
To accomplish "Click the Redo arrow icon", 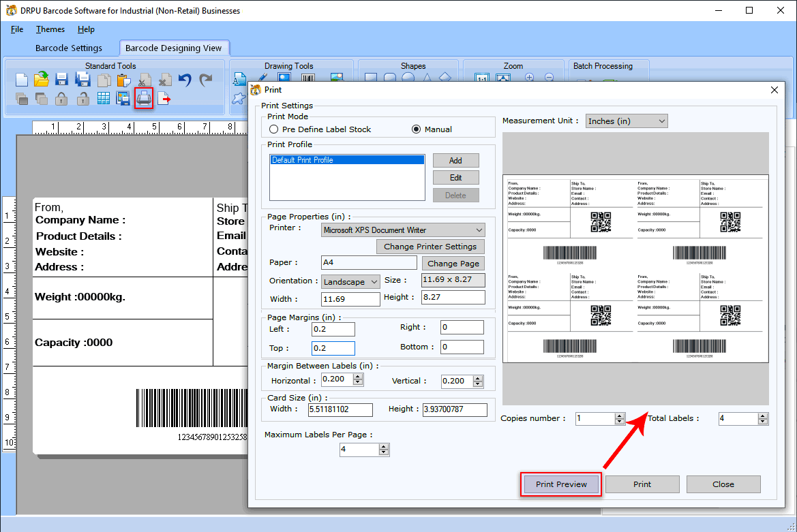I will point(205,80).
